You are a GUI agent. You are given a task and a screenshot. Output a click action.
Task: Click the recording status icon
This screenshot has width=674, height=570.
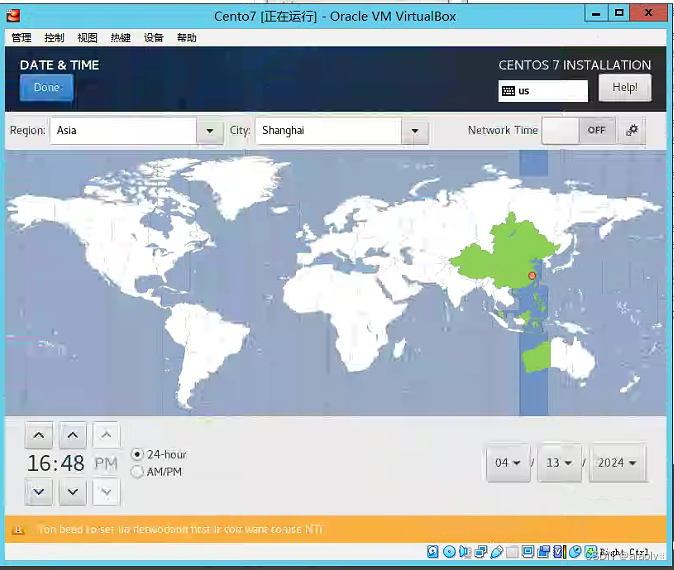pos(543,552)
